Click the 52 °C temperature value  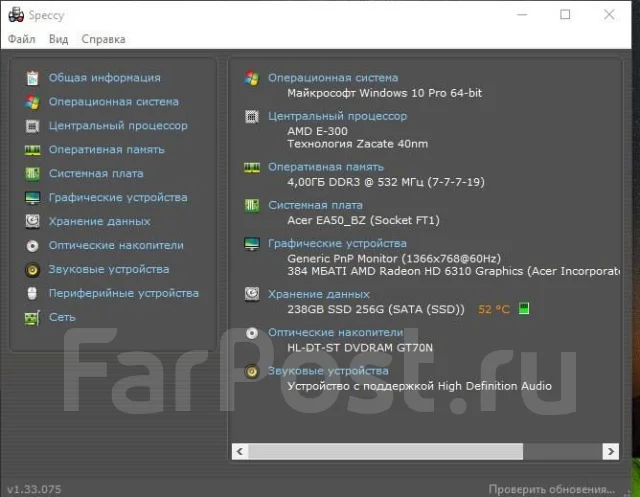(494, 309)
